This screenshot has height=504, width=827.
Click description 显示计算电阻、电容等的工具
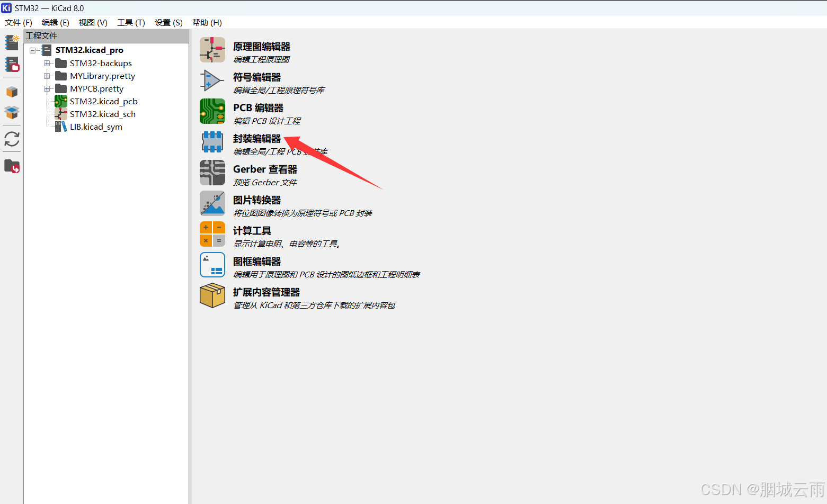288,244
